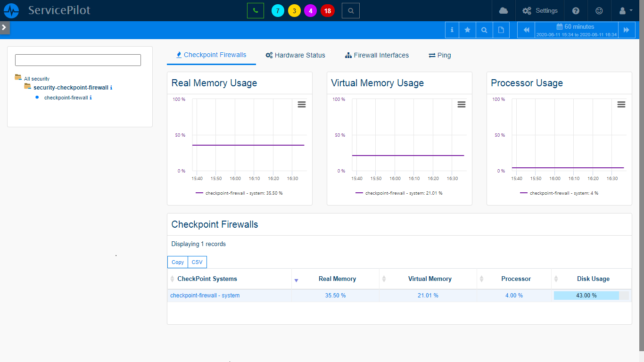Viewport: 644px width, 362px height.
Task: Open the user account dropdown
Action: 625,10
